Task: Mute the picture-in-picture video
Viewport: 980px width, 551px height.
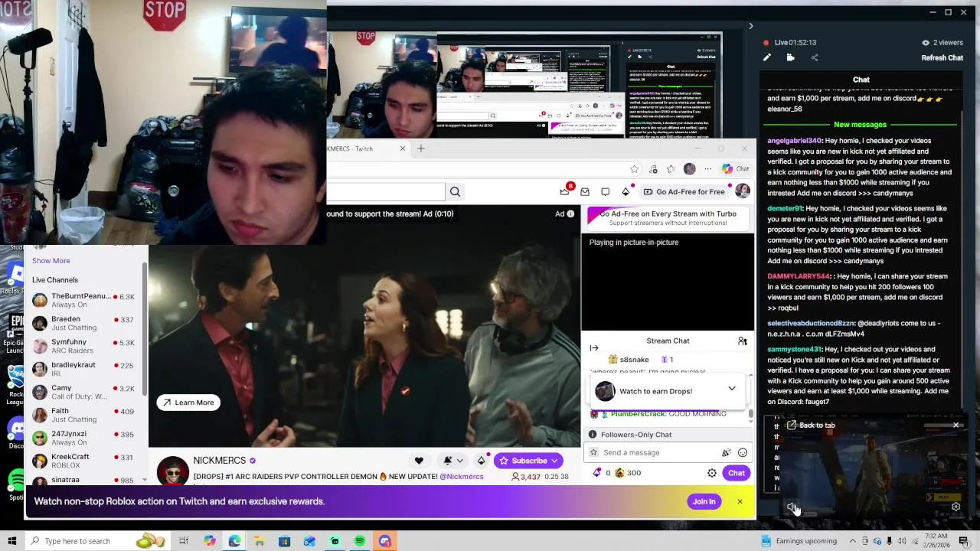Action: click(x=792, y=507)
